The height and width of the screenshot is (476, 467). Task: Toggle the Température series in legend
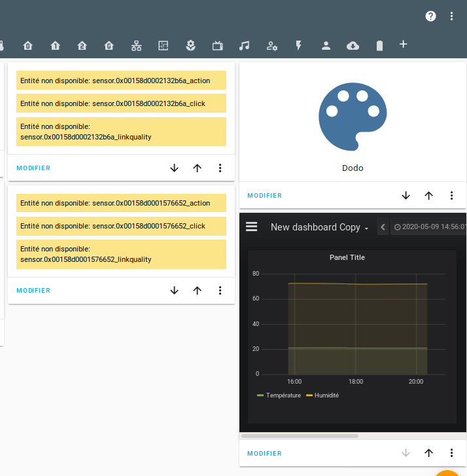(x=279, y=395)
